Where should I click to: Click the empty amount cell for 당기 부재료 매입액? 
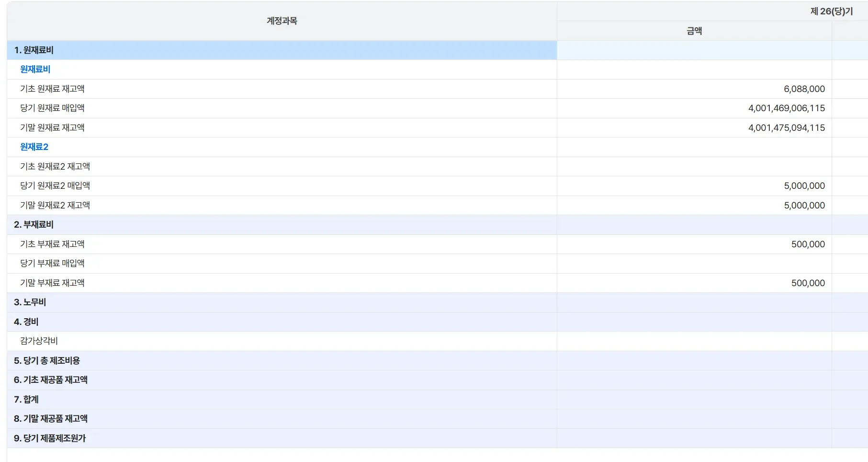694,264
